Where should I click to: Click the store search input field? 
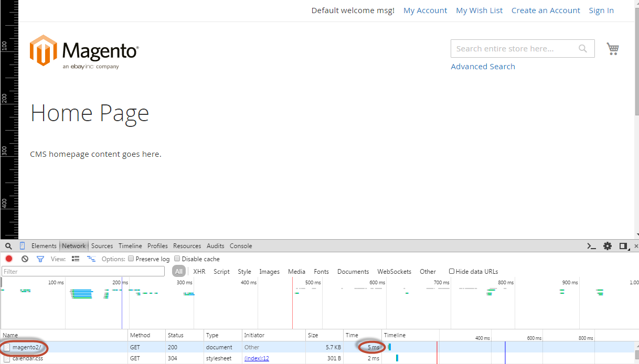(514, 49)
